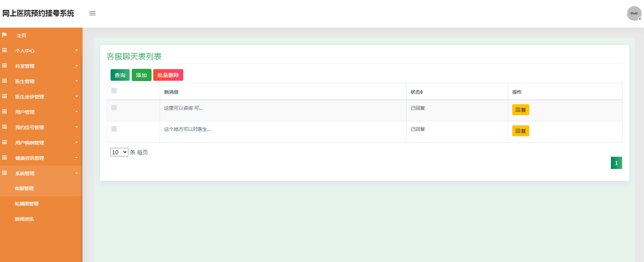644x262 pixels.
Task: Open 新闻资讯 submenu item
Action: 24,219
